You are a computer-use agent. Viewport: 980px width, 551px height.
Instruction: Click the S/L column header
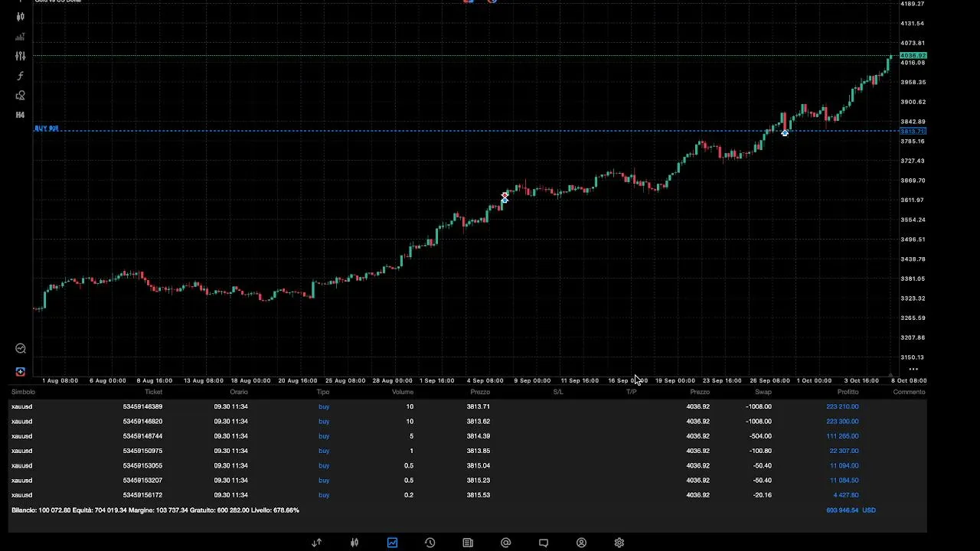558,392
